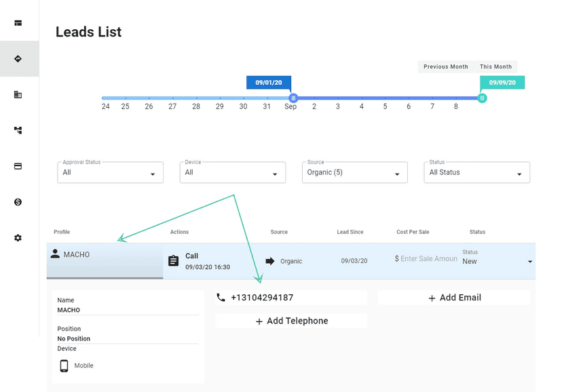Viewport: 562px width, 392px height.
Task: Click the dollar coin icon in sidebar
Action: click(18, 202)
